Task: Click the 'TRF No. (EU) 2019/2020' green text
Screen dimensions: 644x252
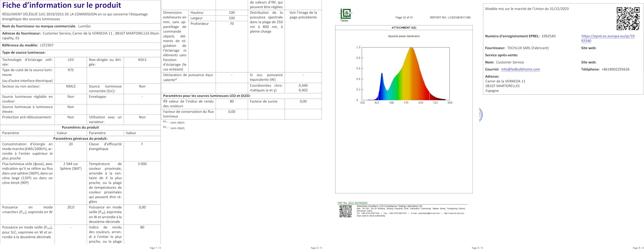Action: tap(352, 203)
